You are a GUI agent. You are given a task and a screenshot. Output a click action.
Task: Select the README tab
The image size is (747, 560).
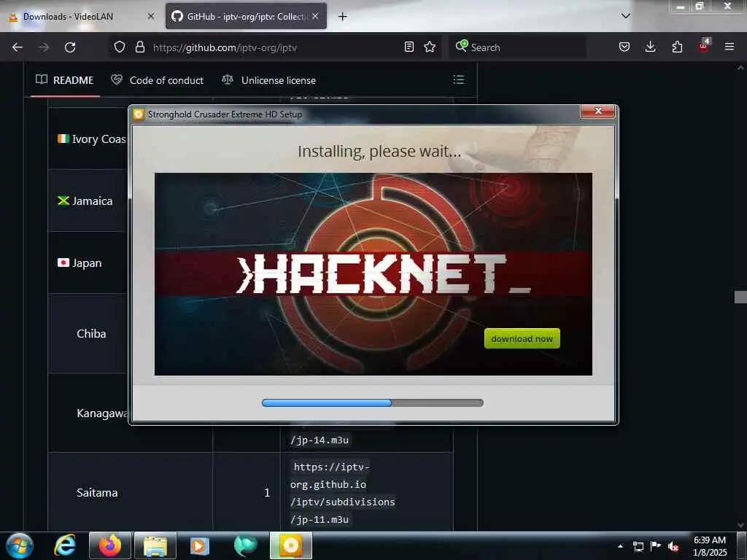point(65,80)
